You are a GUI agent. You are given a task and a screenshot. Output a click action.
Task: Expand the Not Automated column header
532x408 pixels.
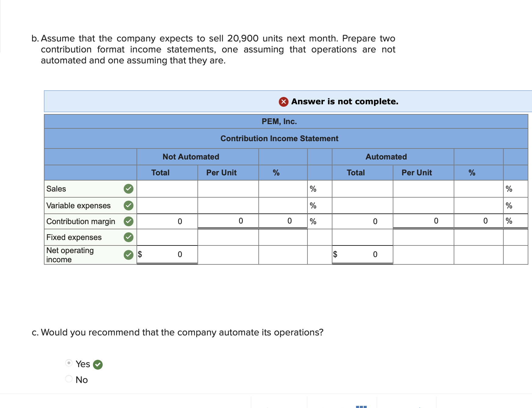(191, 157)
